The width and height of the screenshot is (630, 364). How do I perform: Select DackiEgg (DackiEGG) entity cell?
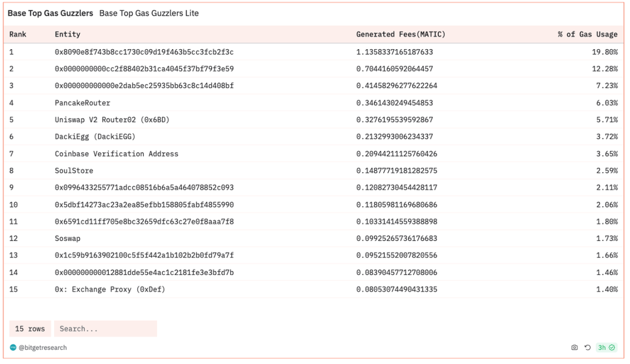[x=95, y=137]
